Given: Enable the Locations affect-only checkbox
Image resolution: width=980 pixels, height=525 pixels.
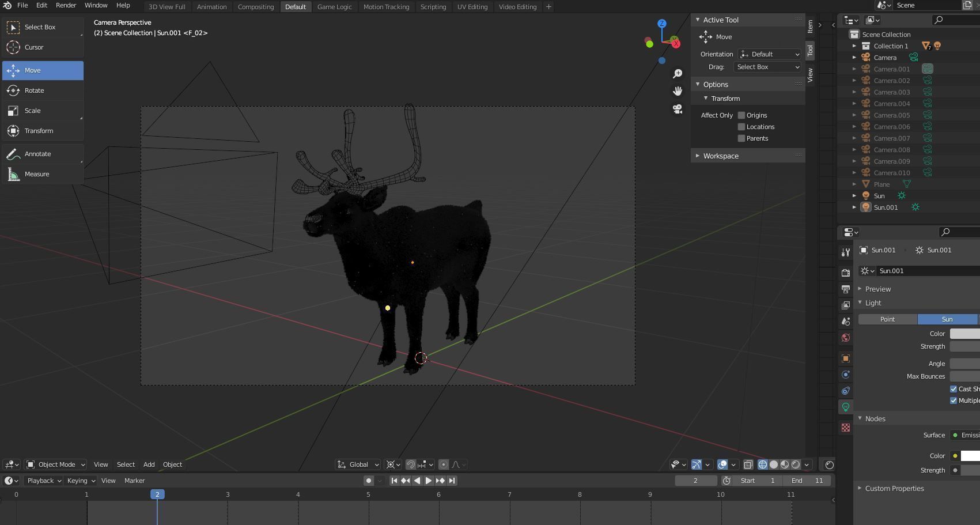Looking at the screenshot, I should [741, 127].
